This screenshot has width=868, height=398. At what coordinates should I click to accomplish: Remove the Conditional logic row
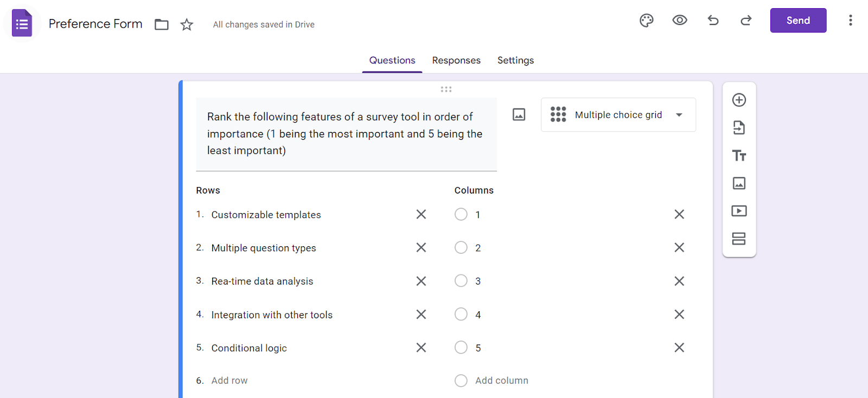[x=421, y=348]
